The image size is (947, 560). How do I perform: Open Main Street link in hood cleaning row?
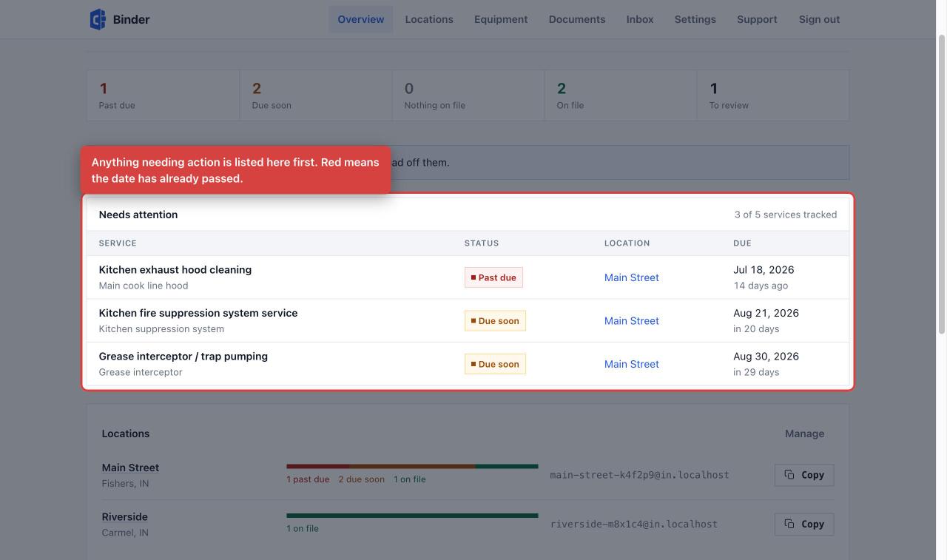coord(632,277)
